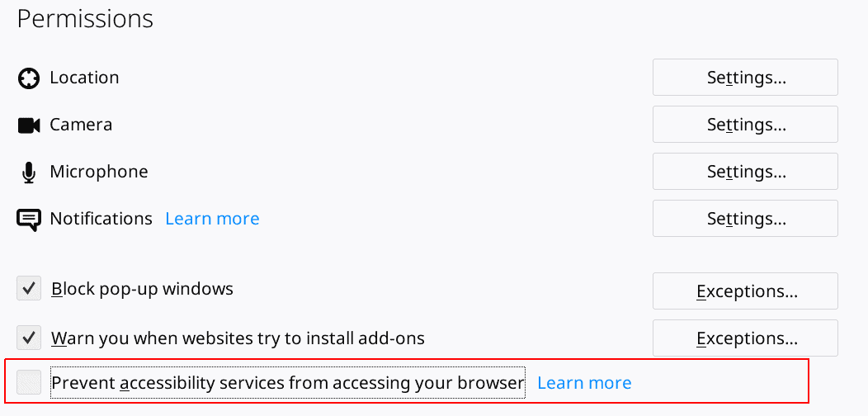This screenshot has height=416, width=868.
Task: Click the Notifications speech bubble icon
Action: pos(29,220)
